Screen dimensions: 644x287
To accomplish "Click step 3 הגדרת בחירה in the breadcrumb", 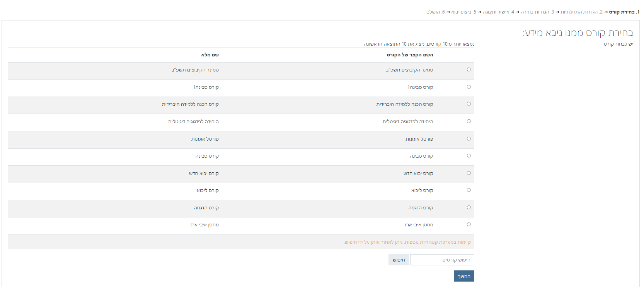I will click(537, 12).
